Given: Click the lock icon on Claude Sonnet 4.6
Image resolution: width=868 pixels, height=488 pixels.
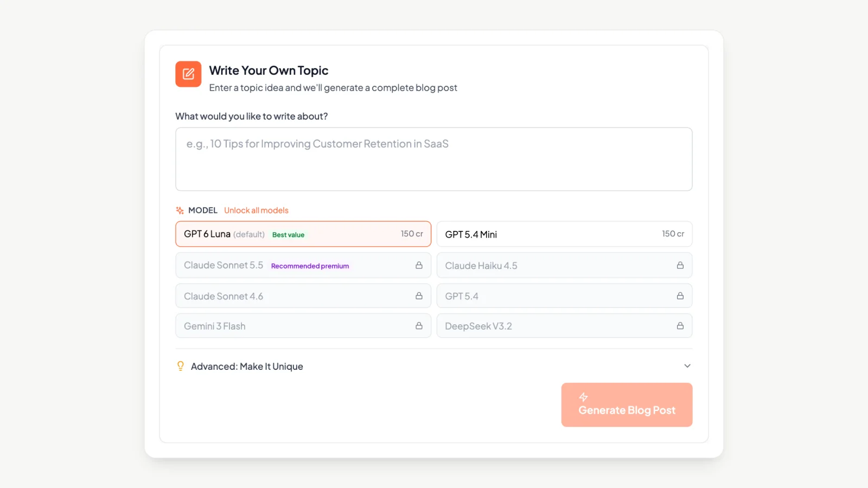Looking at the screenshot, I should 419,296.
